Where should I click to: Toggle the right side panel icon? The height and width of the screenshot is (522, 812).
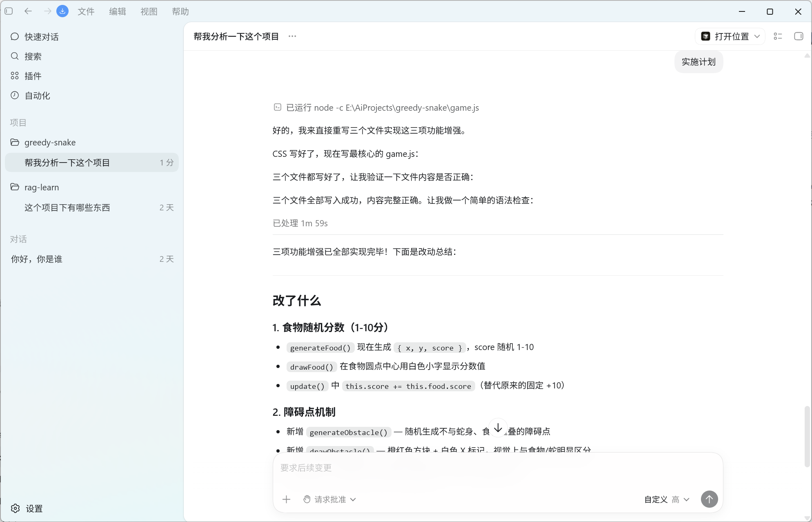[799, 36]
